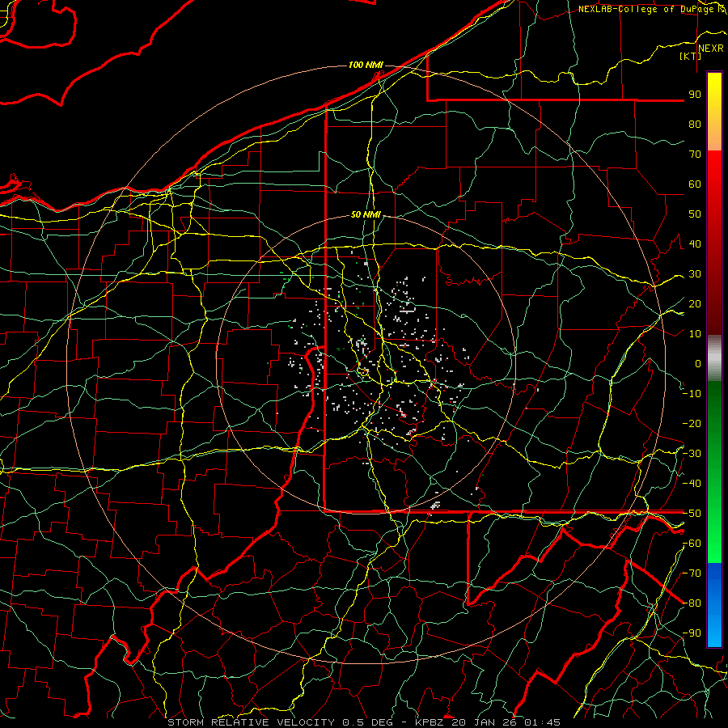Click the 40 value on the velocity scale
The width and height of the screenshot is (728, 728).
(695, 244)
